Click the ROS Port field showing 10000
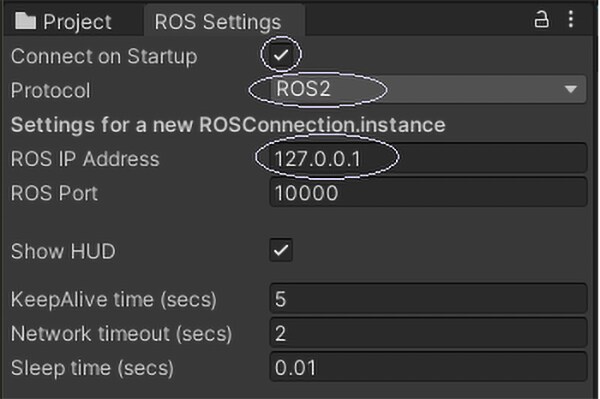Screen dimensions: 600x399 (x=428, y=192)
